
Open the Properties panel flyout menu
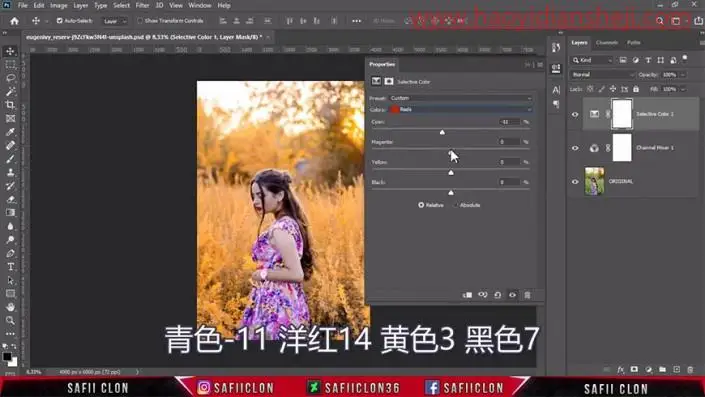point(540,65)
